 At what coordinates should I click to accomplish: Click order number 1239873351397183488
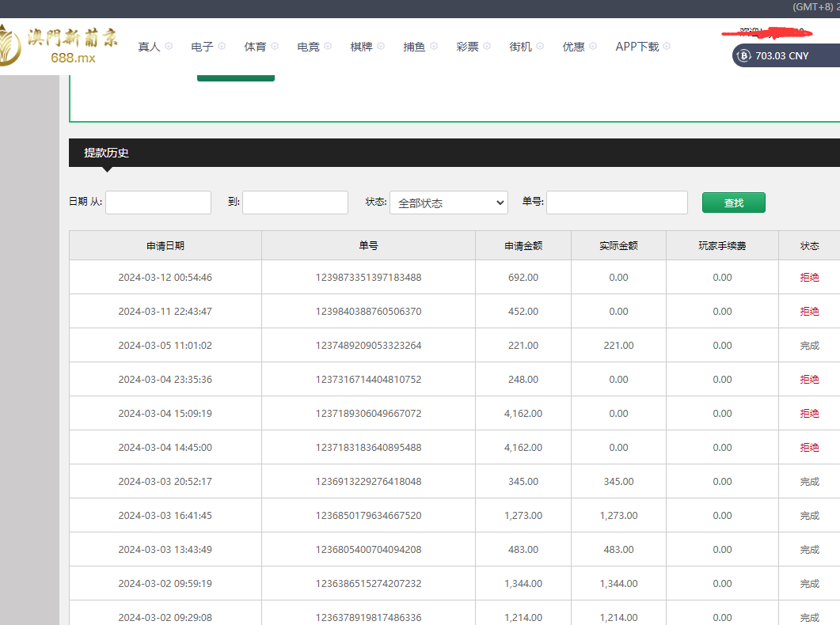coord(368,278)
